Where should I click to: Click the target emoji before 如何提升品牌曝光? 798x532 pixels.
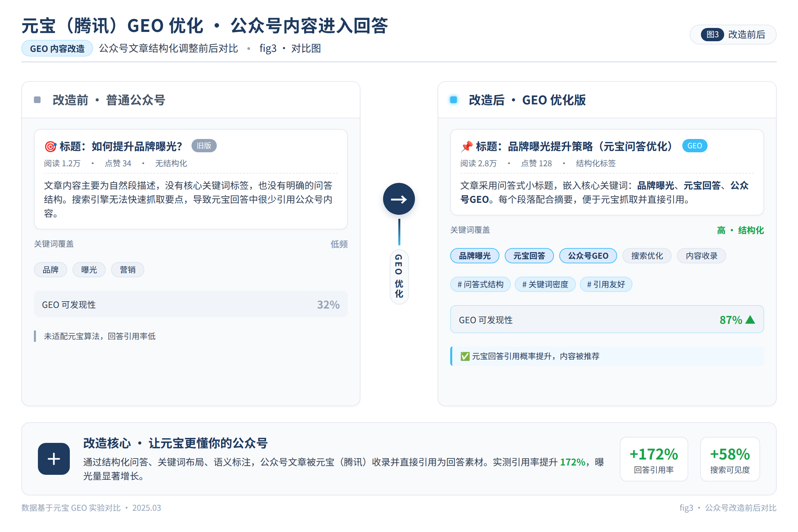(51, 147)
